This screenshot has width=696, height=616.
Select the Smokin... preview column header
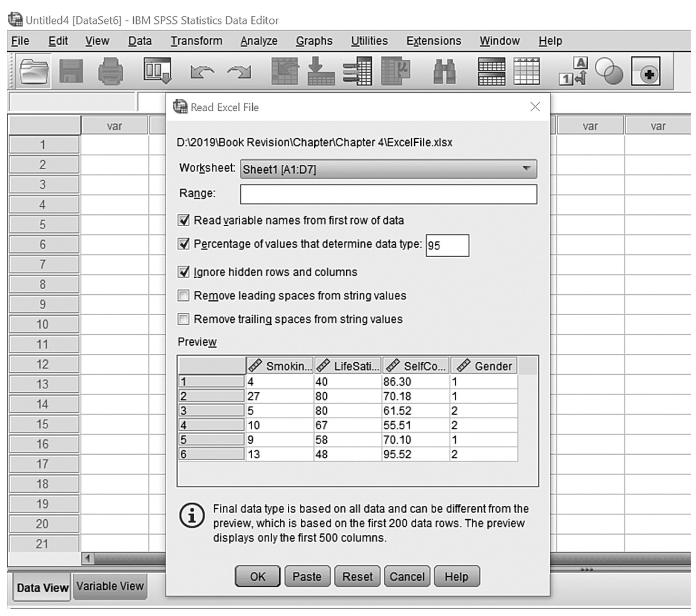coord(280,366)
